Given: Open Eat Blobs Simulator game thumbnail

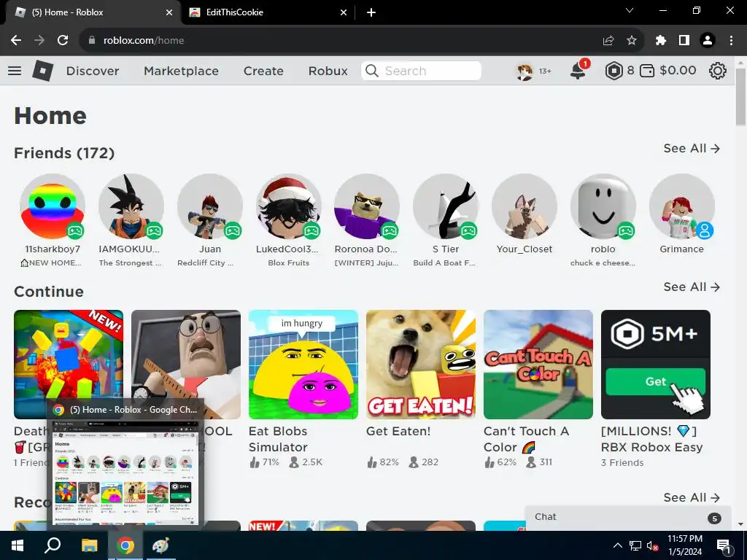Looking at the screenshot, I should click(303, 365).
